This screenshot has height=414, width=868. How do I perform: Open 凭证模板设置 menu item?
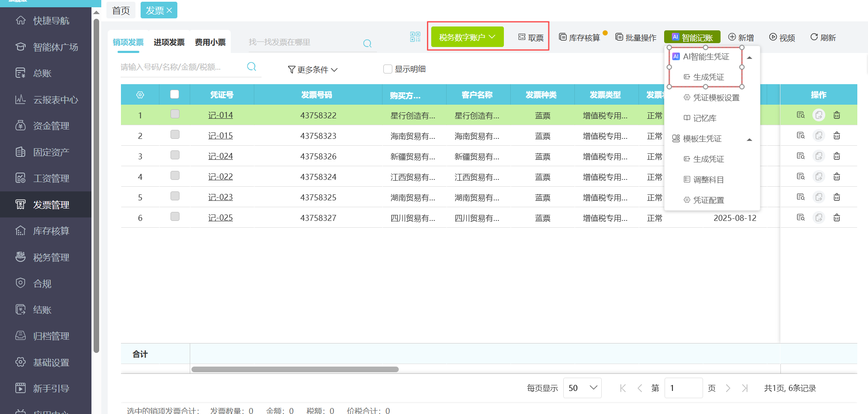click(712, 97)
